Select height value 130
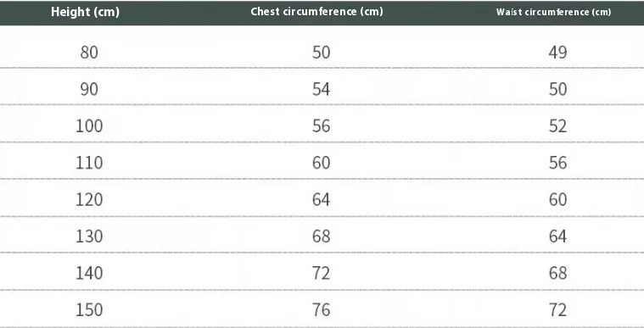Screen dimensions: 644x328 click(x=89, y=236)
